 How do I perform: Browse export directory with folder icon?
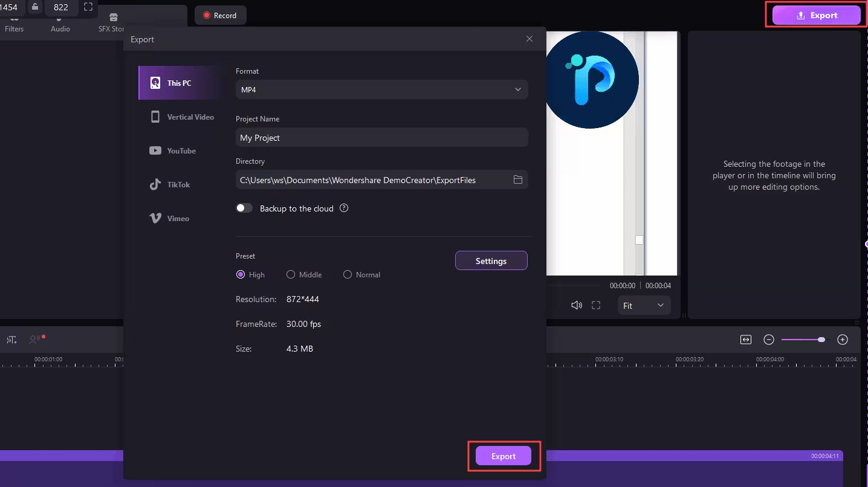[x=518, y=179]
